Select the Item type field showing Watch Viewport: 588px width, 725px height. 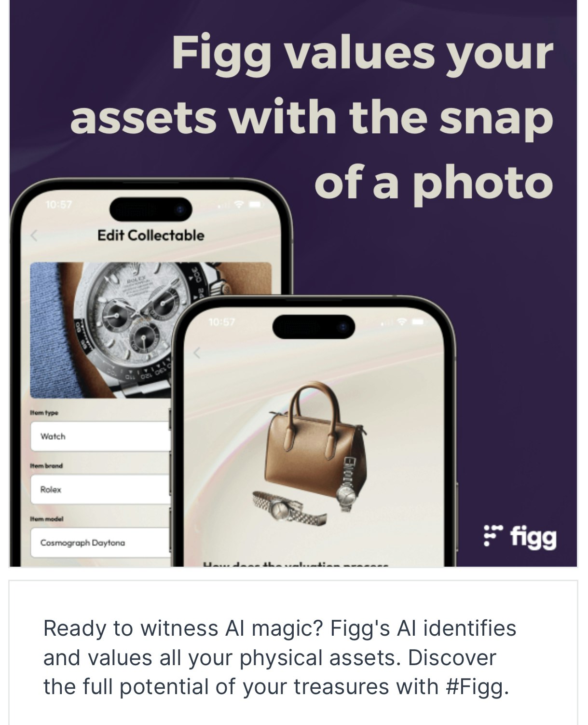tap(100, 436)
